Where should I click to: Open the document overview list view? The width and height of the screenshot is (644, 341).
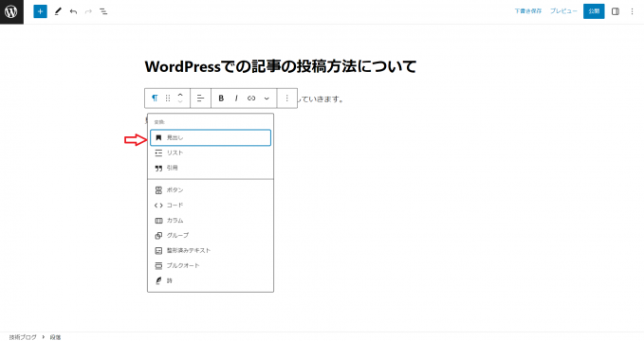103,11
